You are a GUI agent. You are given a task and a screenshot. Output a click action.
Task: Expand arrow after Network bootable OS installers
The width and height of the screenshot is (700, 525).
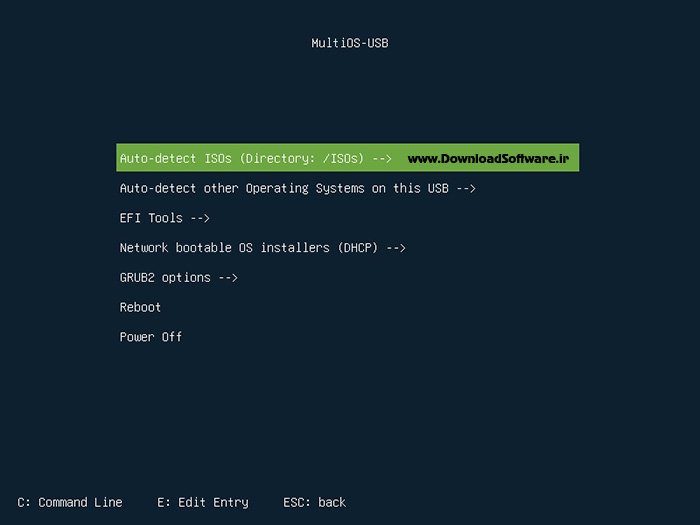396,248
